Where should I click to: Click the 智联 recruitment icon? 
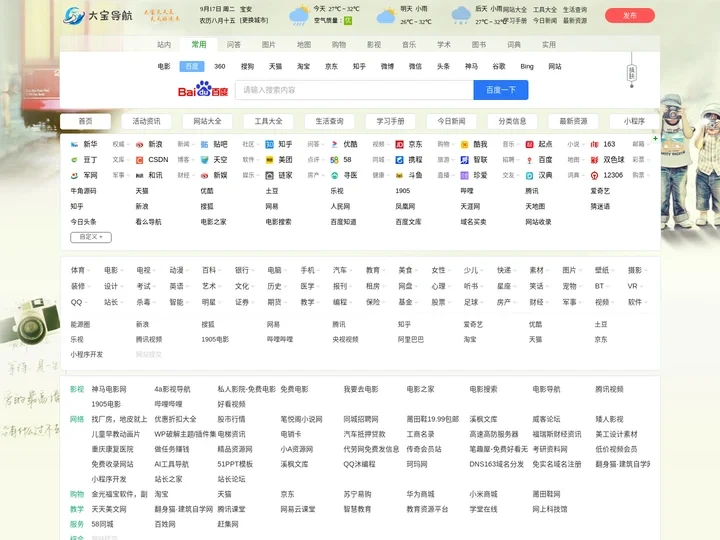pyautogui.click(x=465, y=160)
